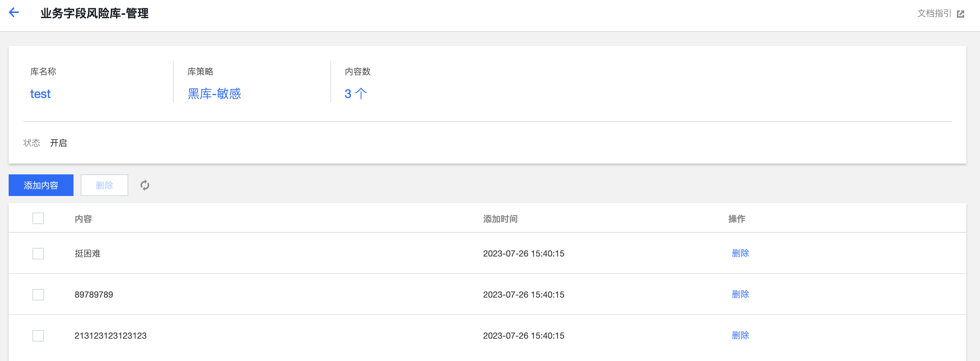Delete the 213123123123123 entry via row link
980x361 pixels.
740,335
